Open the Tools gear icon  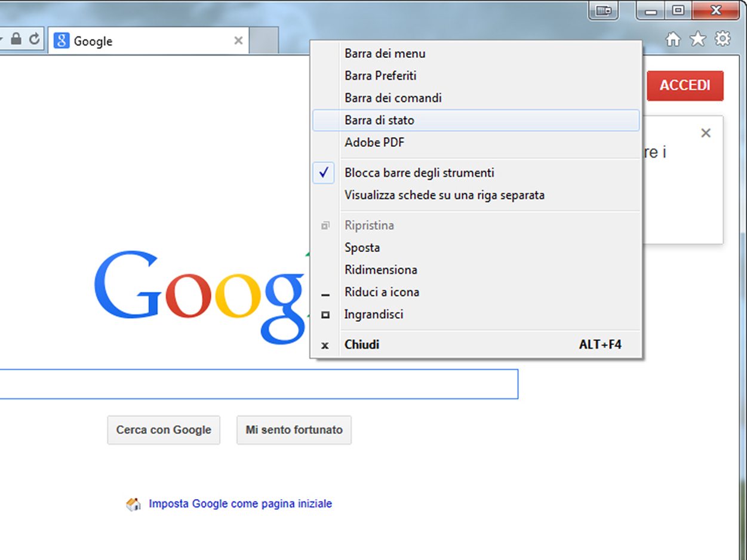(723, 39)
